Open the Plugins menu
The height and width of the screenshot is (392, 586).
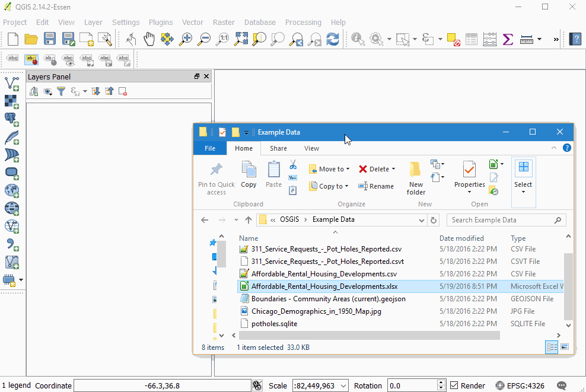(x=161, y=22)
